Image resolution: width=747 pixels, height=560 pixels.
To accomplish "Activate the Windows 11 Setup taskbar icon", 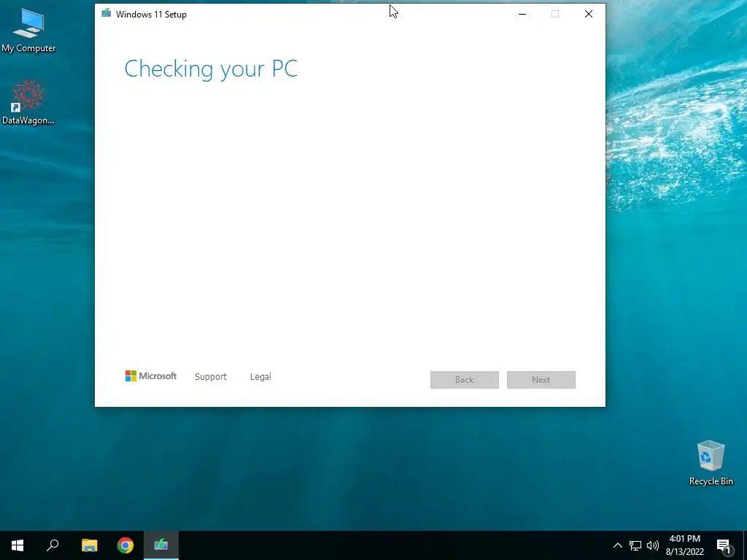I will 161,545.
